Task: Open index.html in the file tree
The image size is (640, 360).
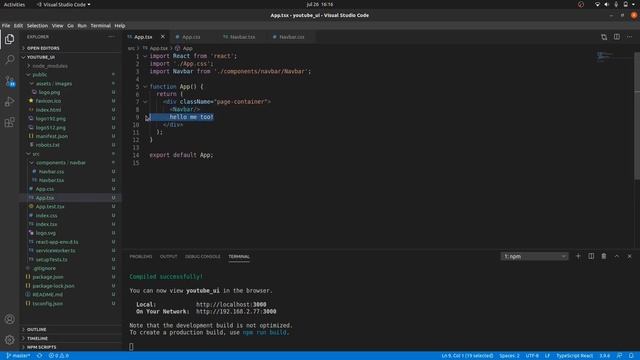Action: click(x=48, y=110)
